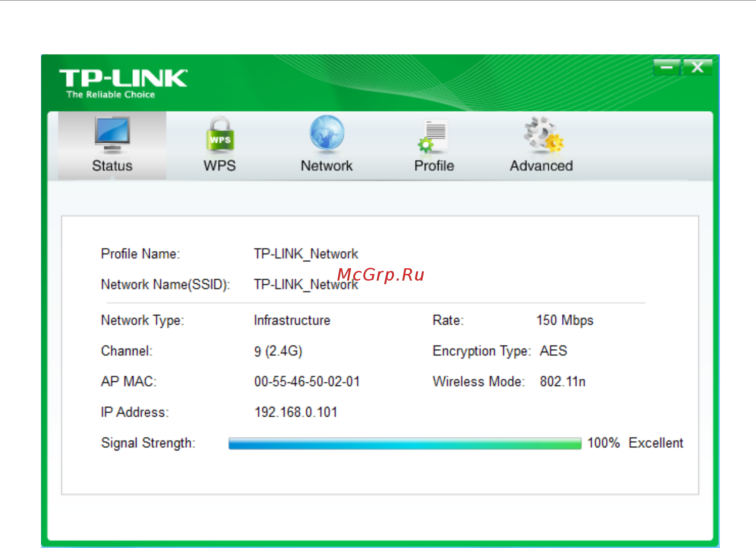Click the Infrastructure network type value
The height and width of the screenshot is (548, 756).
click(x=292, y=320)
